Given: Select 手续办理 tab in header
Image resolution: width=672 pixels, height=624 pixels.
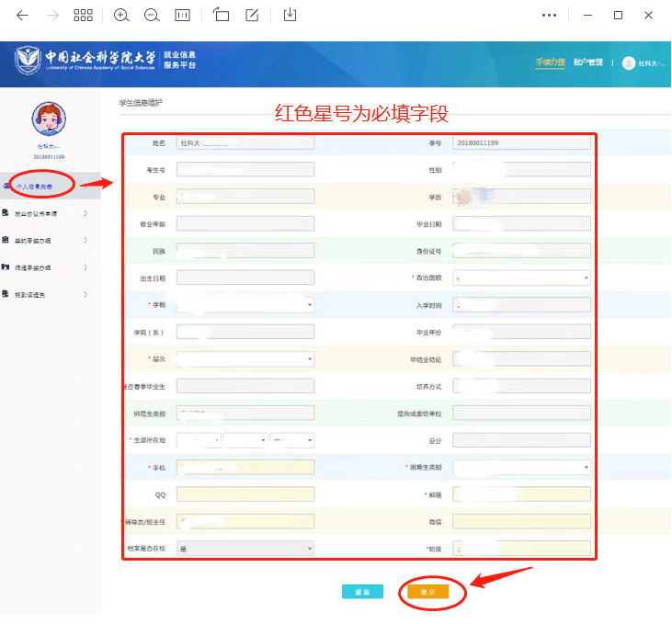Looking at the screenshot, I should tap(549, 62).
